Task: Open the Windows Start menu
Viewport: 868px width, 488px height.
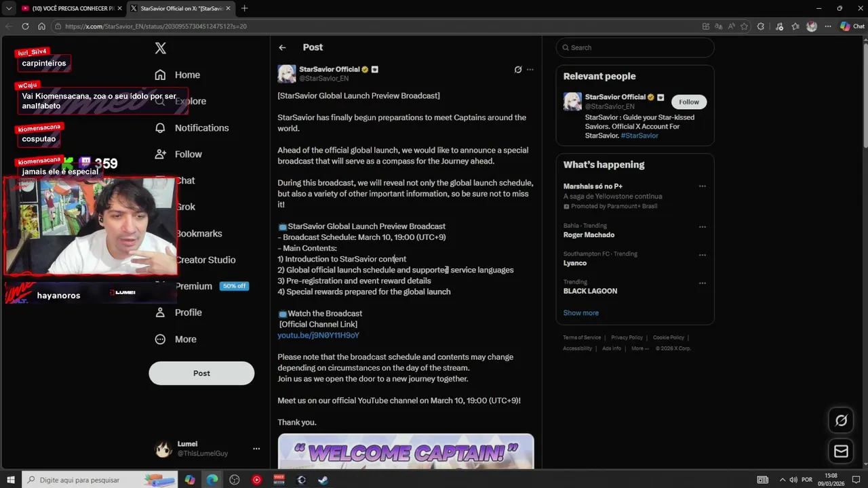Action: point(11,480)
